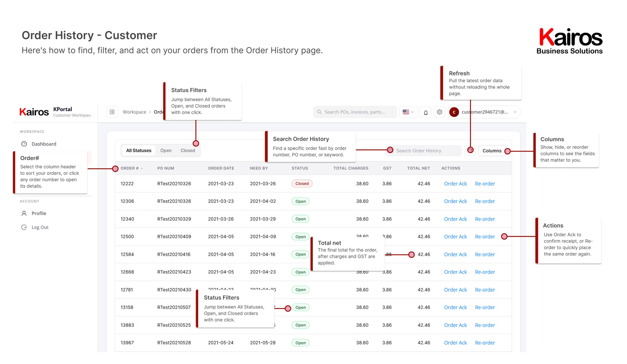Click the Closed status badge on order 12222

click(302, 184)
